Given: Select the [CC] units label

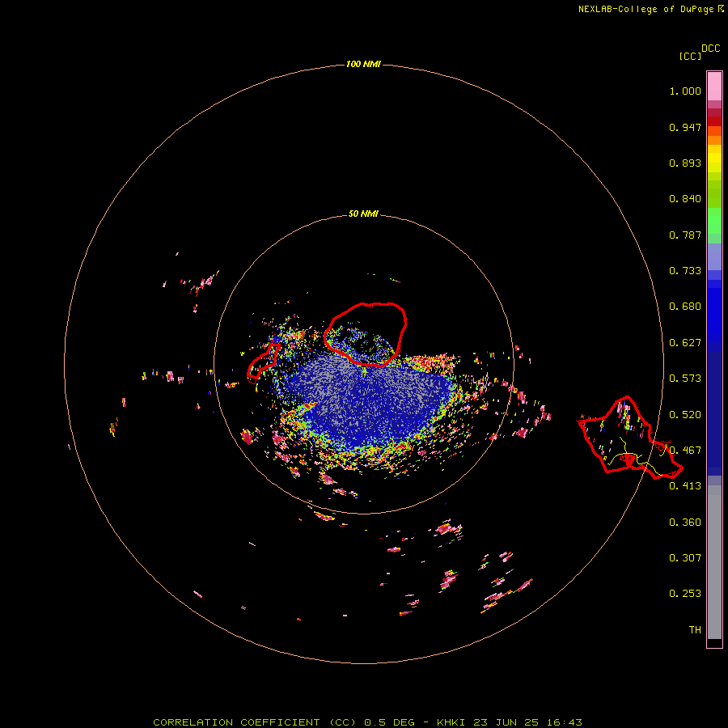Looking at the screenshot, I should click(690, 56).
